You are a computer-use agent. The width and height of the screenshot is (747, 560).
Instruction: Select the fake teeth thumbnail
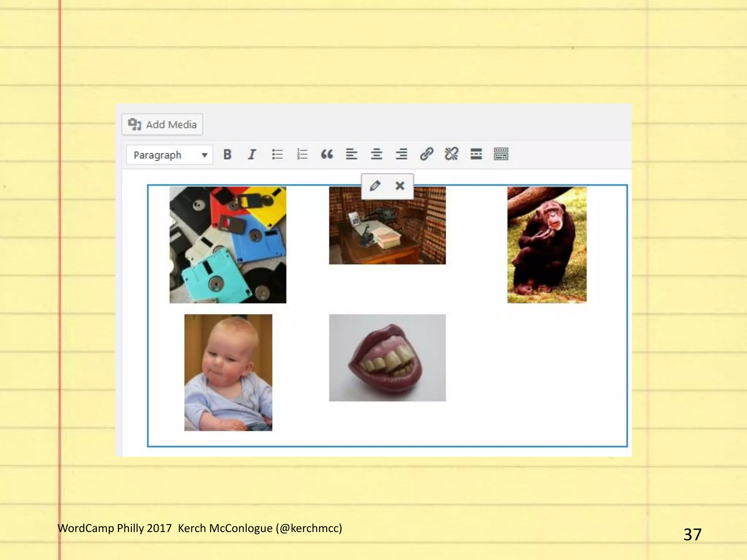tap(387, 358)
